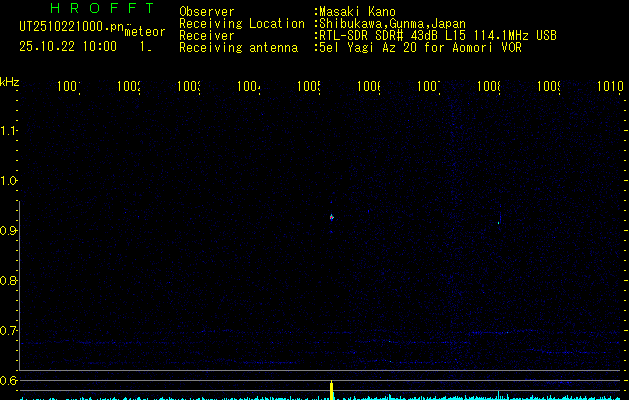Select the RTL-SDR receiver description line
This screenshot has width=629, height=400.
click(438, 36)
